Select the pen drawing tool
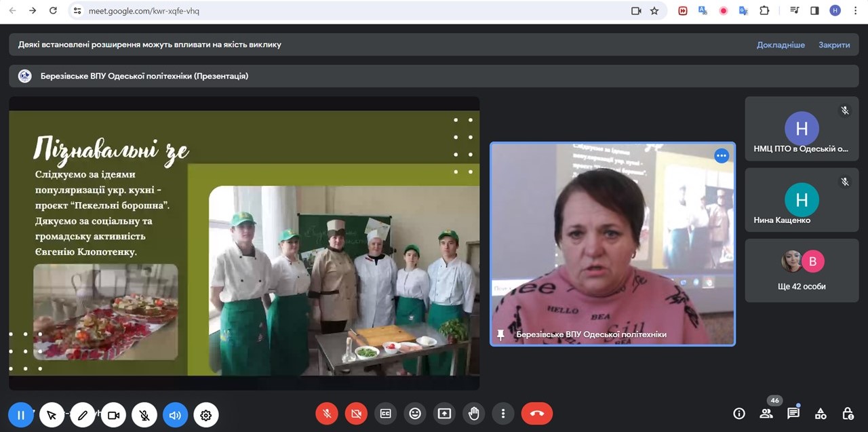The height and width of the screenshot is (432, 868). click(83, 415)
